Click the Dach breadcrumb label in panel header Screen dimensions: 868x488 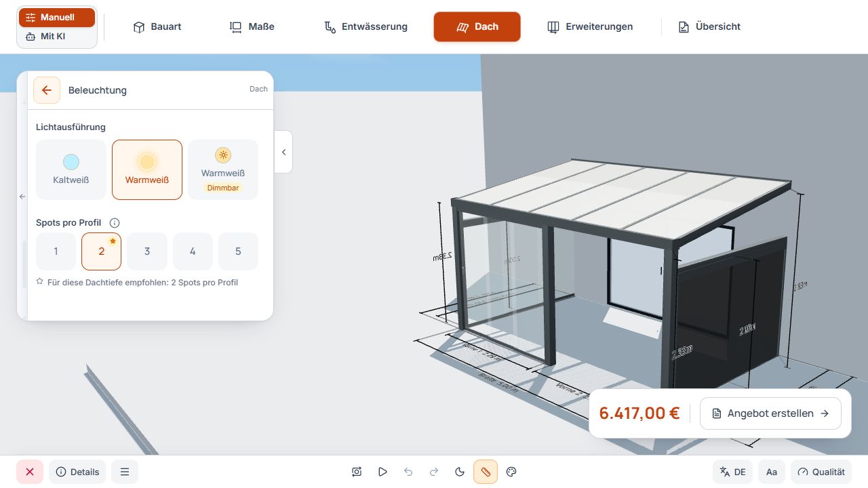258,89
